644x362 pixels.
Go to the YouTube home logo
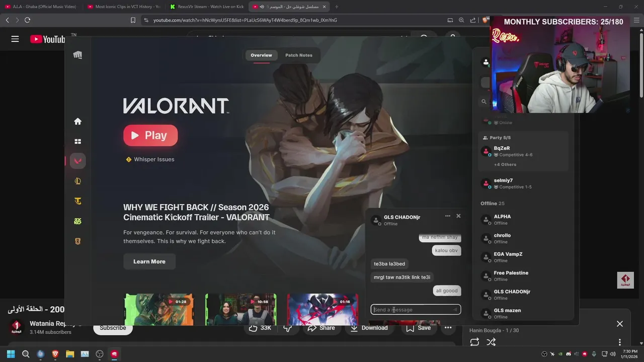[47, 39]
